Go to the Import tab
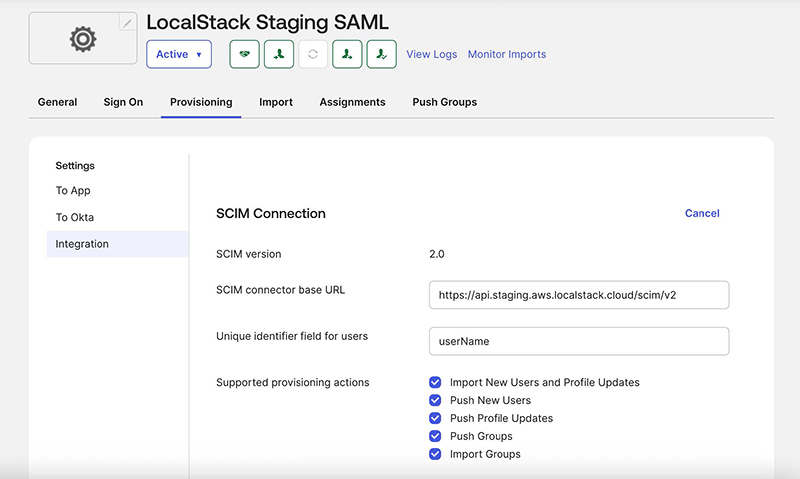 point(276,102)
